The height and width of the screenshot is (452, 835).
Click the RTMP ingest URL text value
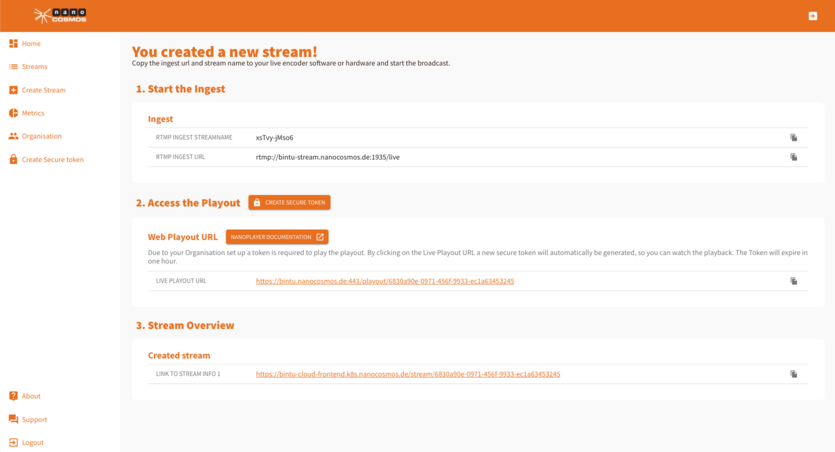click(x=327, y=157)
